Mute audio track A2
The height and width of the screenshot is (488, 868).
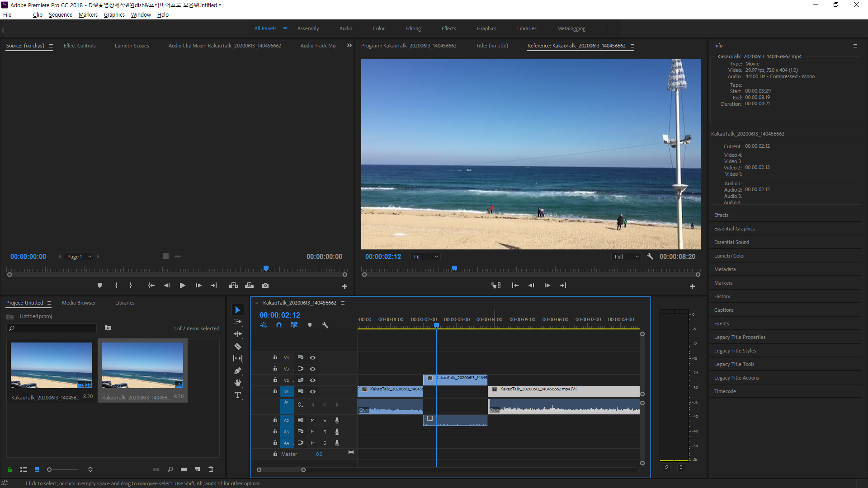[312, 420]
